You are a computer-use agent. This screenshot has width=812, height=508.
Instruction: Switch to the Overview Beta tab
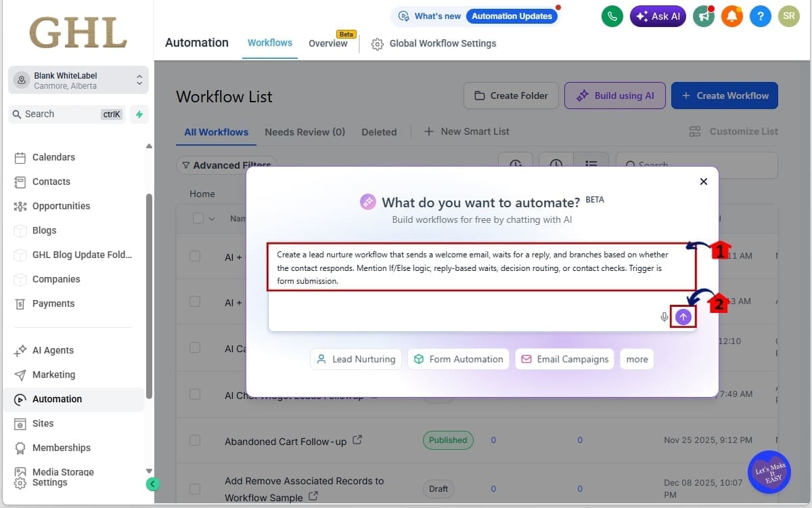(328, 43)
